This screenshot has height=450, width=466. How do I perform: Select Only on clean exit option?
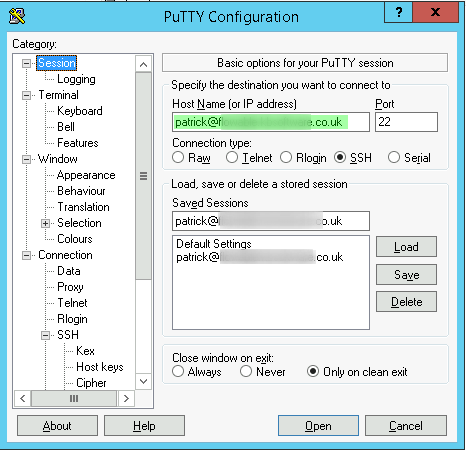(x=313, y=371)
